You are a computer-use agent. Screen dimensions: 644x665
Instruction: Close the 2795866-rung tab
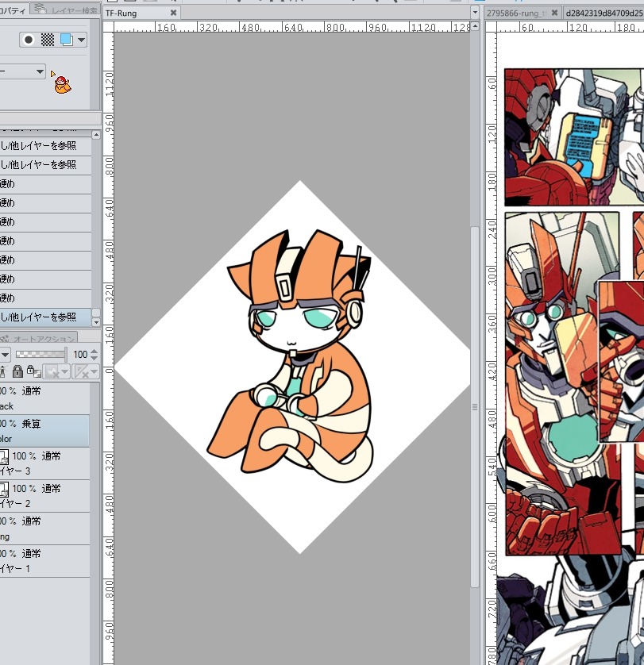[x=554, y=13]
